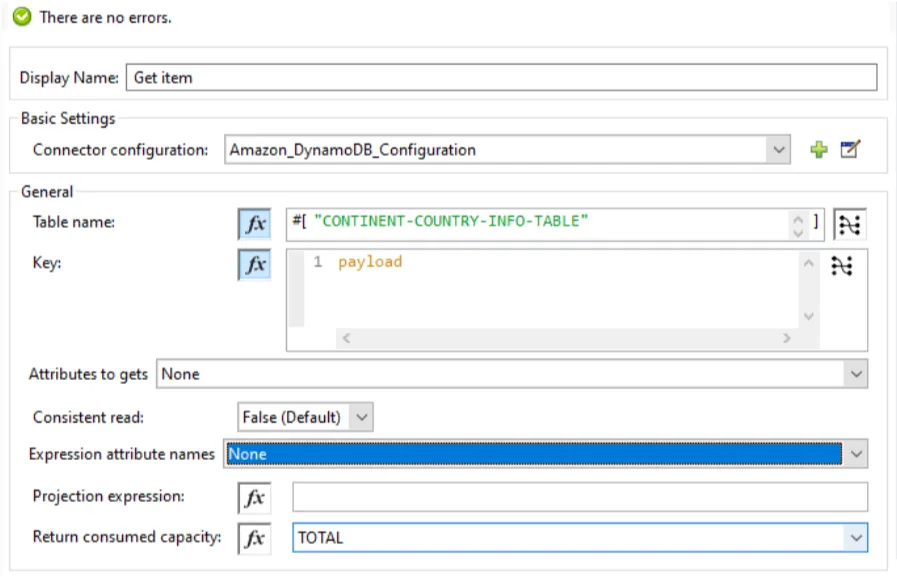
Task: Click the Projection expression text field
Action: [580, 497]
